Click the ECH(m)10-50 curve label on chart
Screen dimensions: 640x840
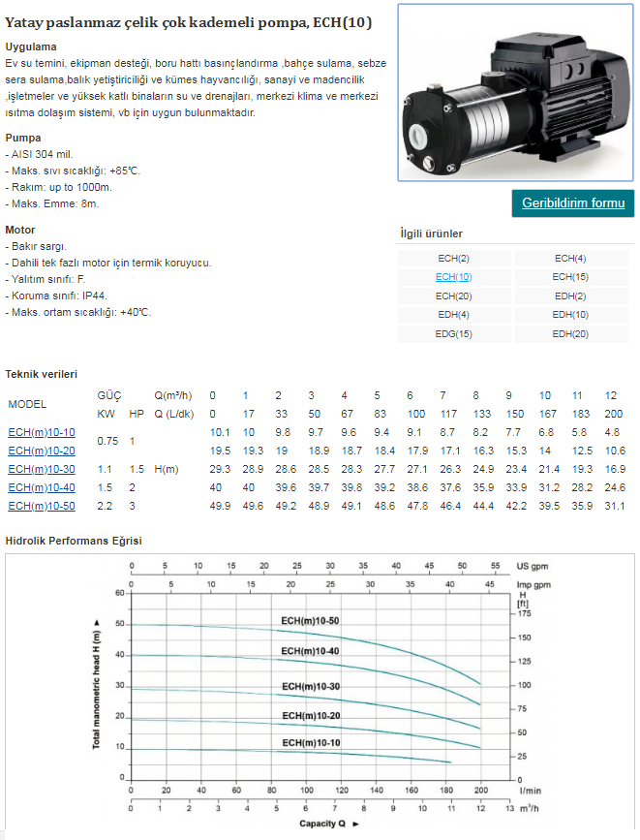(x=310, y=621)
